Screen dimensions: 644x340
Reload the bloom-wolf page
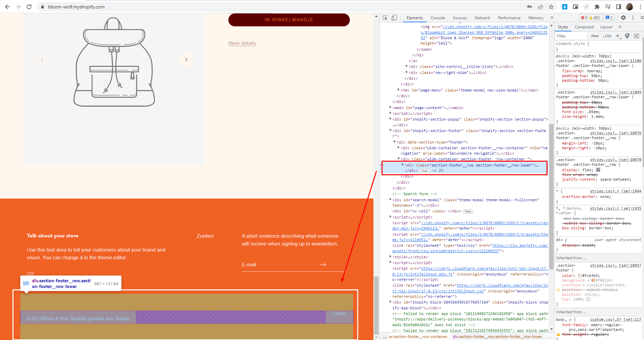(29, 7)
